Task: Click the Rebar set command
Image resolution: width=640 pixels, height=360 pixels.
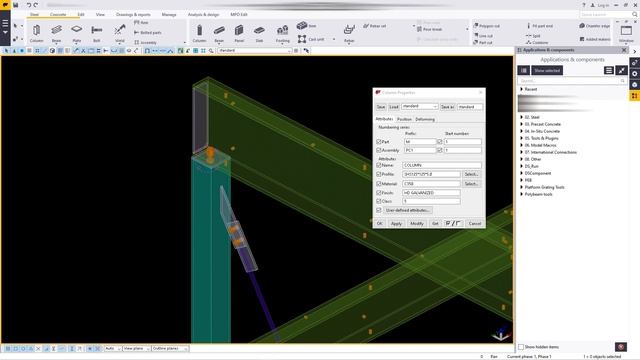Action: [x=375, y=26]
